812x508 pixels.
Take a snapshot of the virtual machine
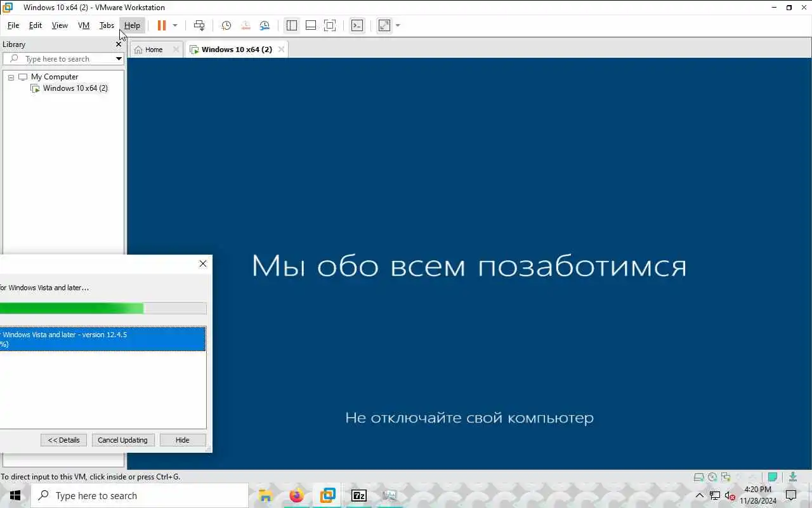pos(226,25)
